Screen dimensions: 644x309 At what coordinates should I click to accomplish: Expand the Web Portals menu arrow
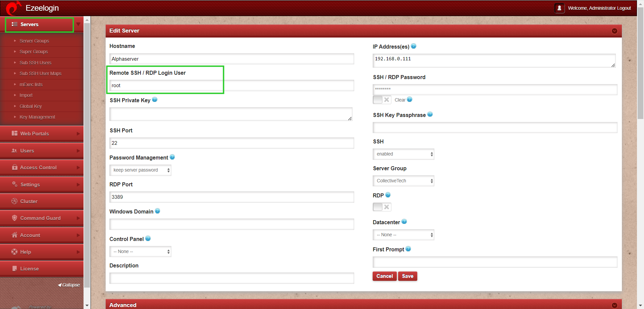(78, 133)
